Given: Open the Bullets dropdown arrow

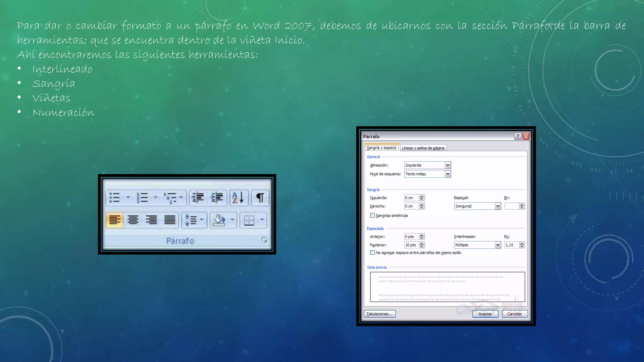Looking at the screenshot, I should pos(128,198).
